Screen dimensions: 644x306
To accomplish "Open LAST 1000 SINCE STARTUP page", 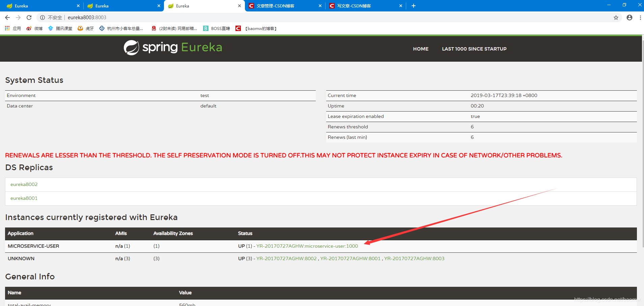I will tap(474, 49).
